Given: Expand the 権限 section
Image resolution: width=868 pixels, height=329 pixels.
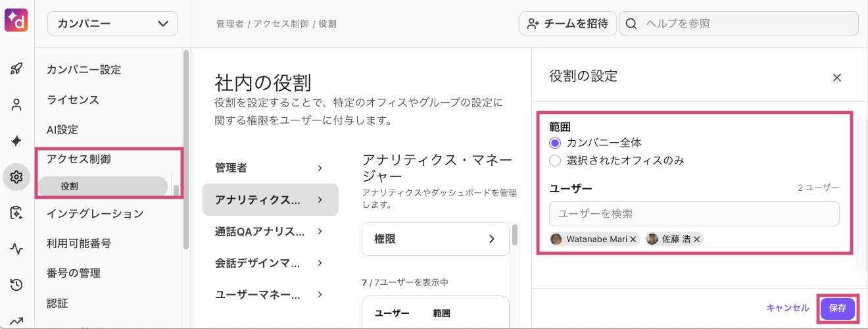Looking at the screenshot, I should [435, 239].
